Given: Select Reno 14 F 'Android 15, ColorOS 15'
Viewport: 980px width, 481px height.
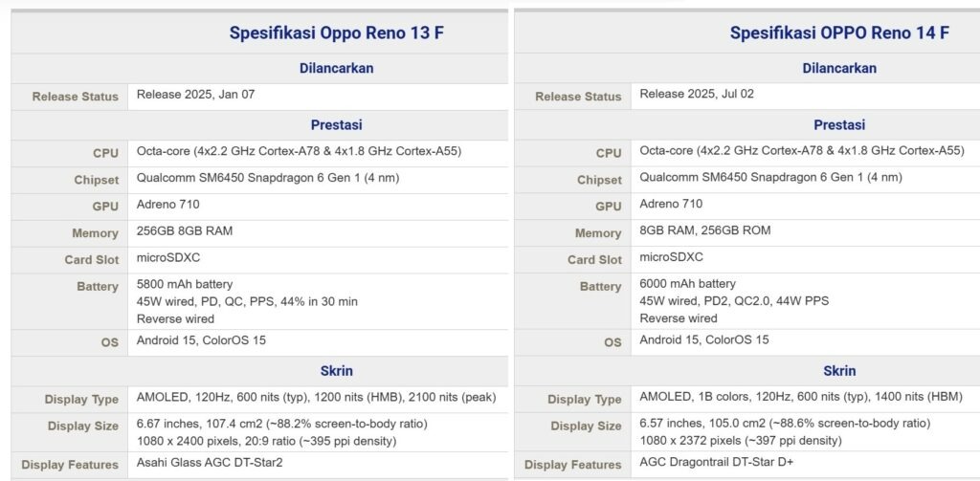Looking at the screenshot, I should pyautogui.click(x=704, y=340).
